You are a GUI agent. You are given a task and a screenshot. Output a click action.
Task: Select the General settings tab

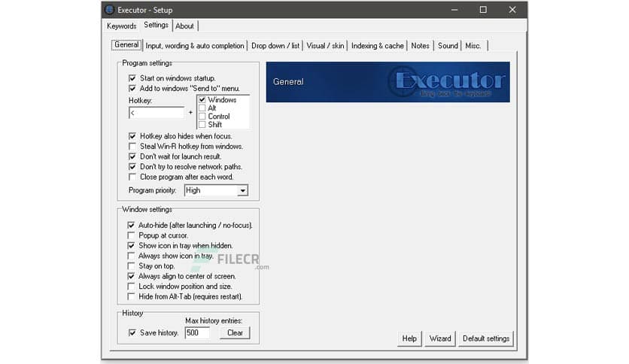tap(126, 45)
